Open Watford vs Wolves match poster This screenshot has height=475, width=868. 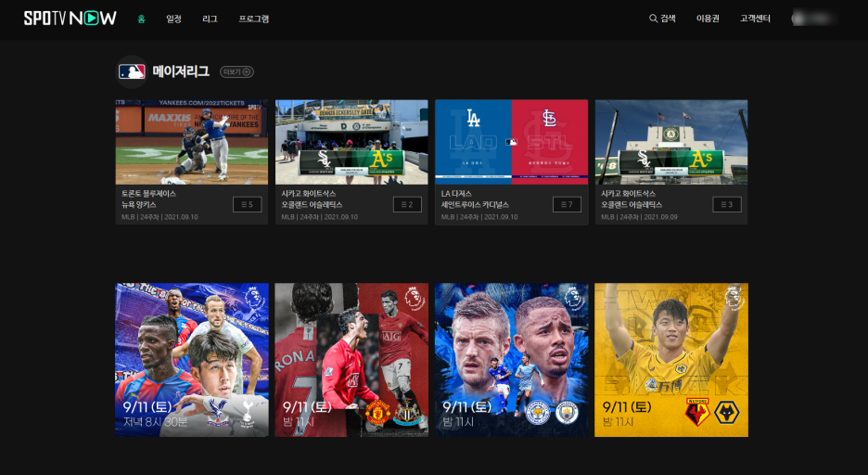(x=671, y=360)
